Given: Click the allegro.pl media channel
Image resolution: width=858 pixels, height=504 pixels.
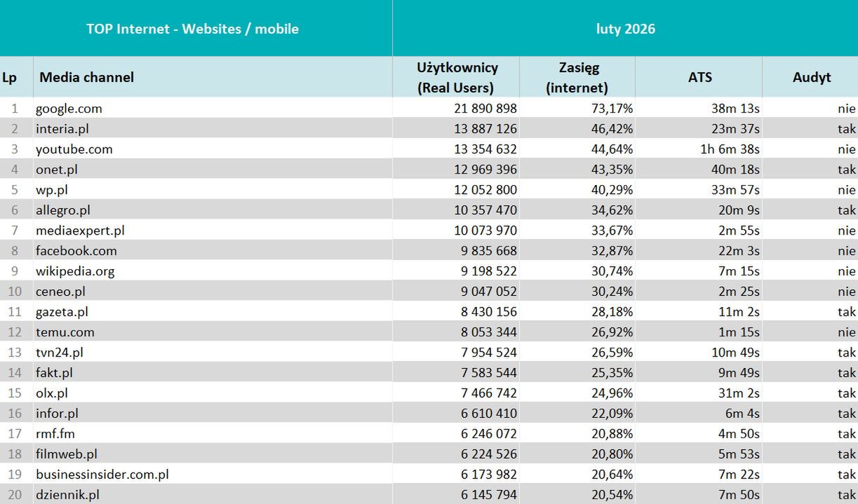Looking at the screenshot, I should (63, 210).
